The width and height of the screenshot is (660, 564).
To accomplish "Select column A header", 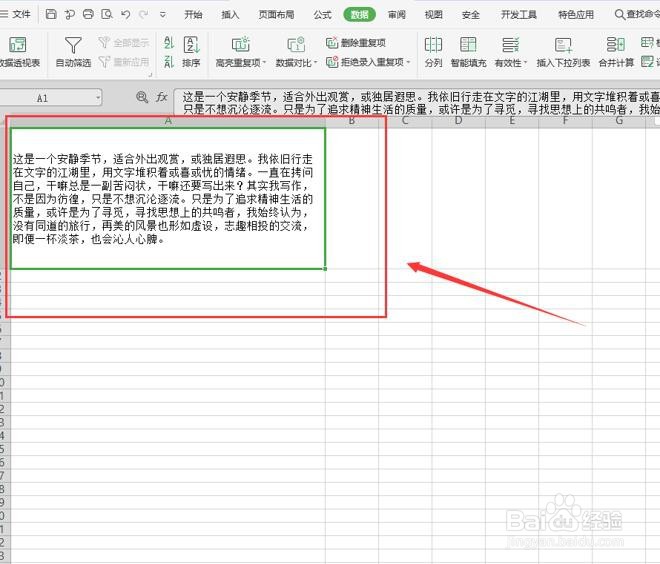I will click(168, 122).
